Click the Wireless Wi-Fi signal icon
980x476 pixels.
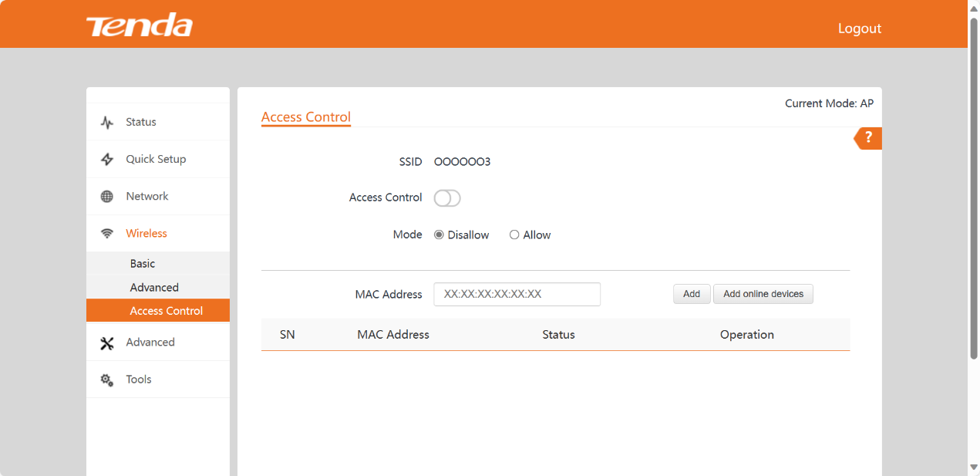click(x=107, y=234)
